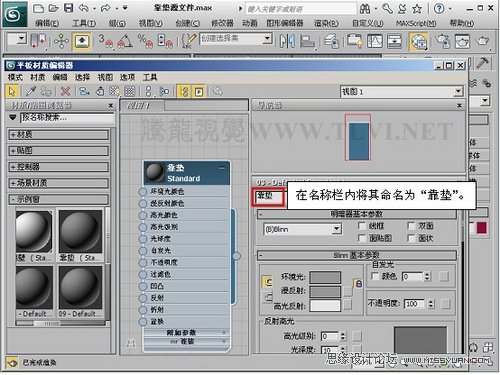This screenshot has width=500, height=375.
Task: Click the map button beside 不透明度 value
Action: [x=445, y=304]
